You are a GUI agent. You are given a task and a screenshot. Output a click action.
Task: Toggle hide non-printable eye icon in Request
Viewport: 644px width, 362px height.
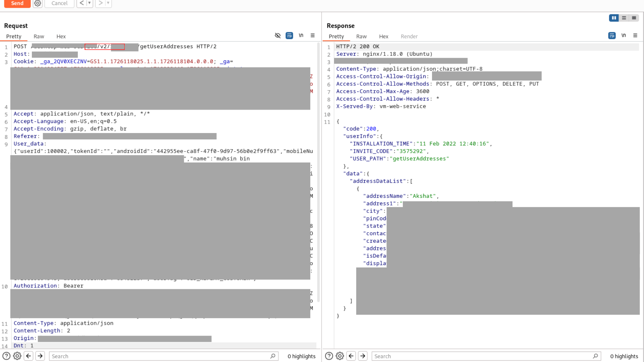[278, 36]
